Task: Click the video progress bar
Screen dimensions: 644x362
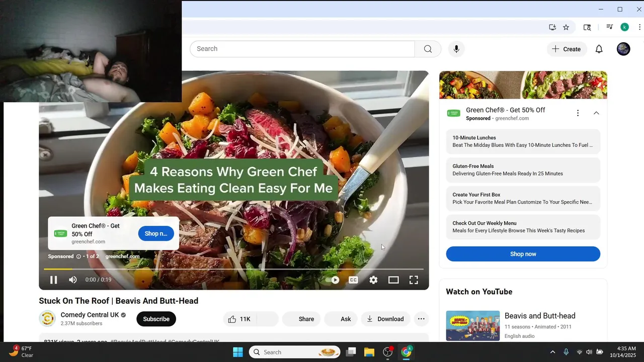Action: pos(234,269)
